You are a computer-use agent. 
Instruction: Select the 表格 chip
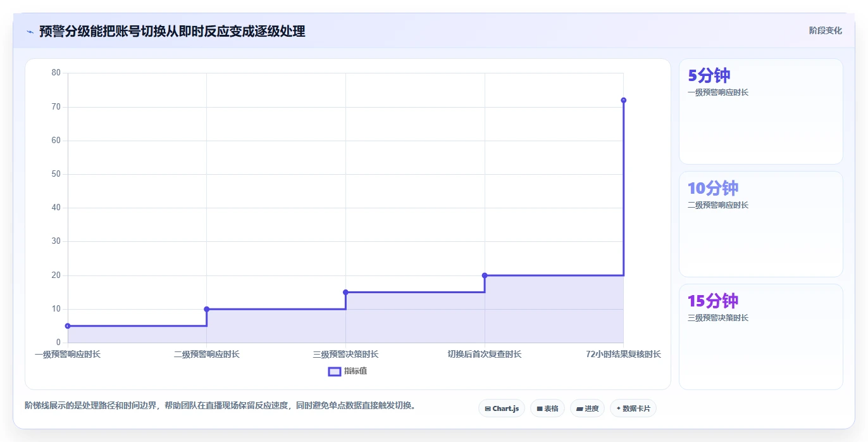[x=548, y=408]
